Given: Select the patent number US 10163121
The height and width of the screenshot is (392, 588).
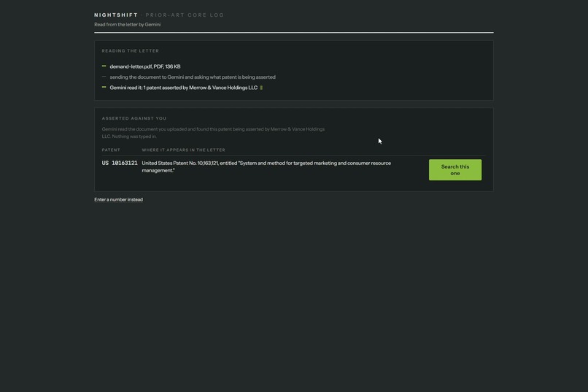Looking at the screenshot, I should [120, 164].
